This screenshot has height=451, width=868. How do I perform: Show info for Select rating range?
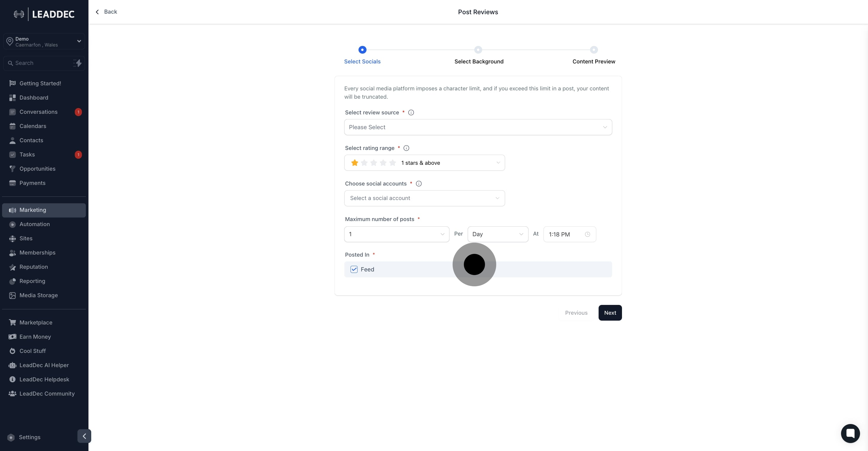[406, 148]
